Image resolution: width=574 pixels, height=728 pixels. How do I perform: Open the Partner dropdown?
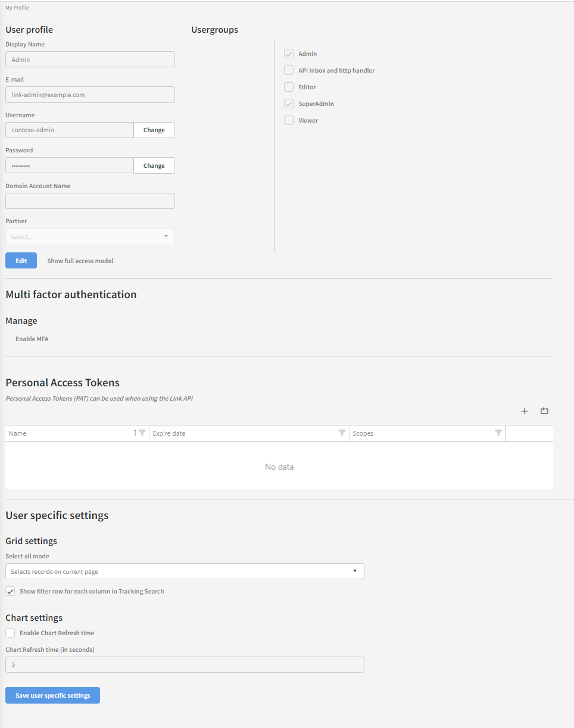90,237
